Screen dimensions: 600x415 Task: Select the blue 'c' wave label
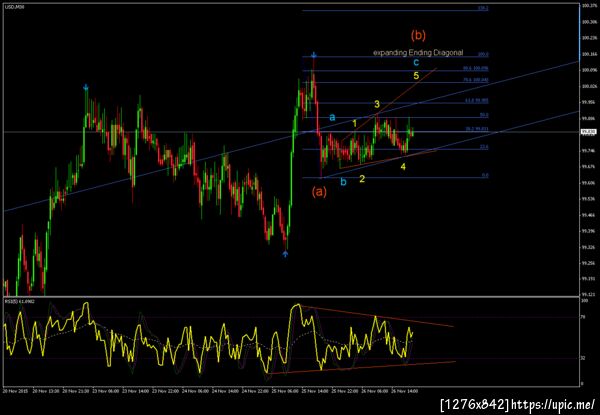416,62
